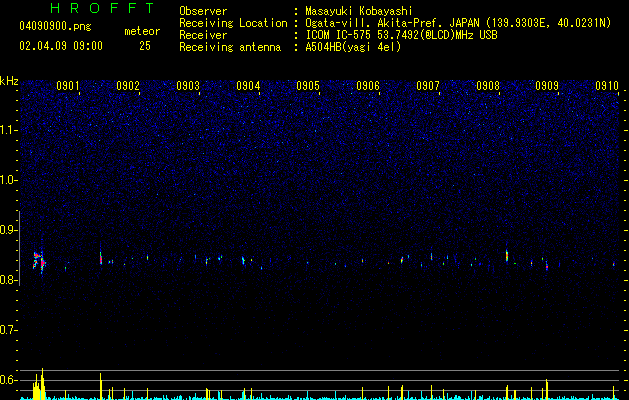The height and width of the screenshot is (400, 629).
Task: Click the 0901 time marker
Action: [x=68, y=86]
